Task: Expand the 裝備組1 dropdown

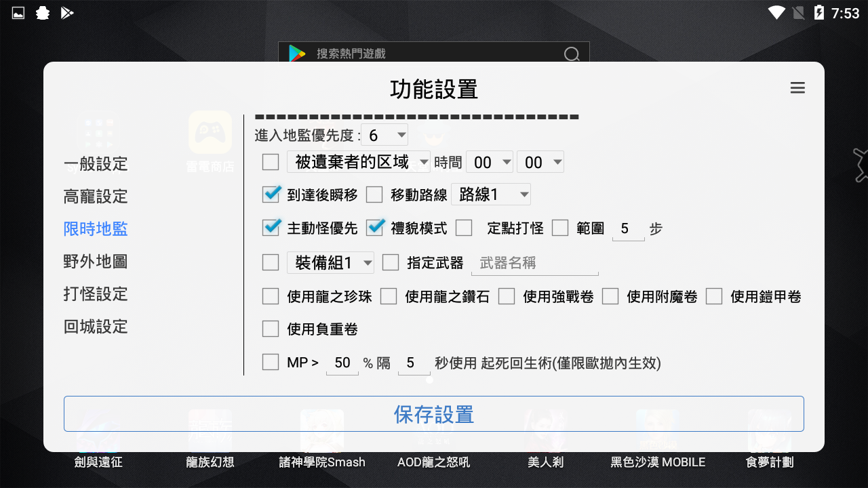Action: (x=330, y=262)
